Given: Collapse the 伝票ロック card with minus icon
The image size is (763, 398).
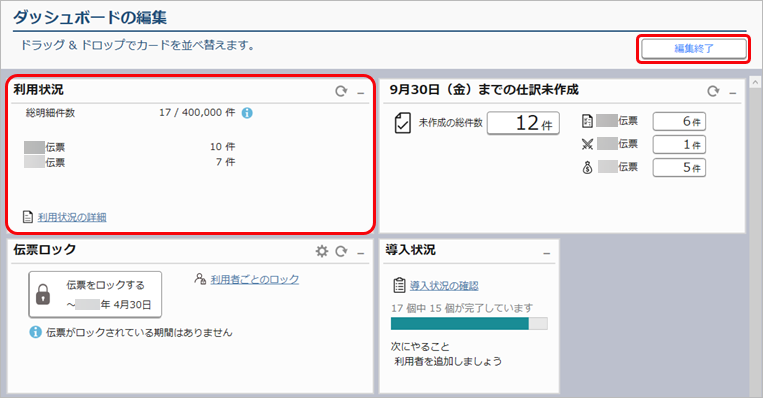Looking at the screenshot, I should pos(361,253).
